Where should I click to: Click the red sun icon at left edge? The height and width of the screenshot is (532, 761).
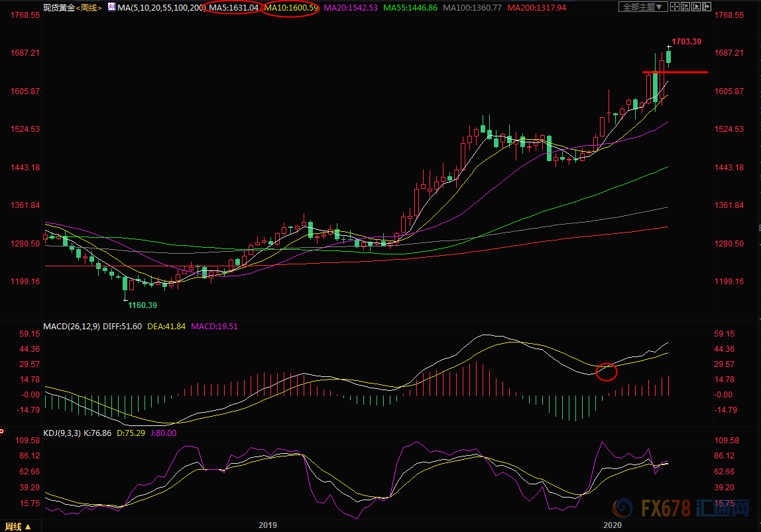point(2,431)
